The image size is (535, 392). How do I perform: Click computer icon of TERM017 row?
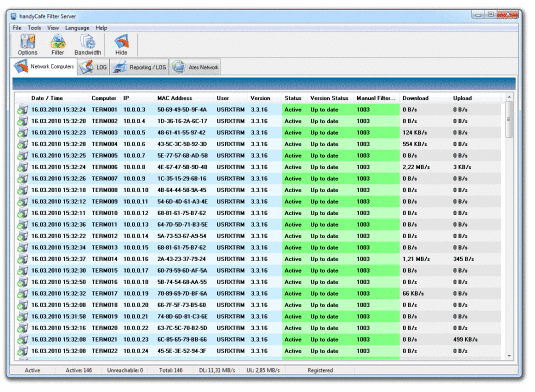[23, 294]
